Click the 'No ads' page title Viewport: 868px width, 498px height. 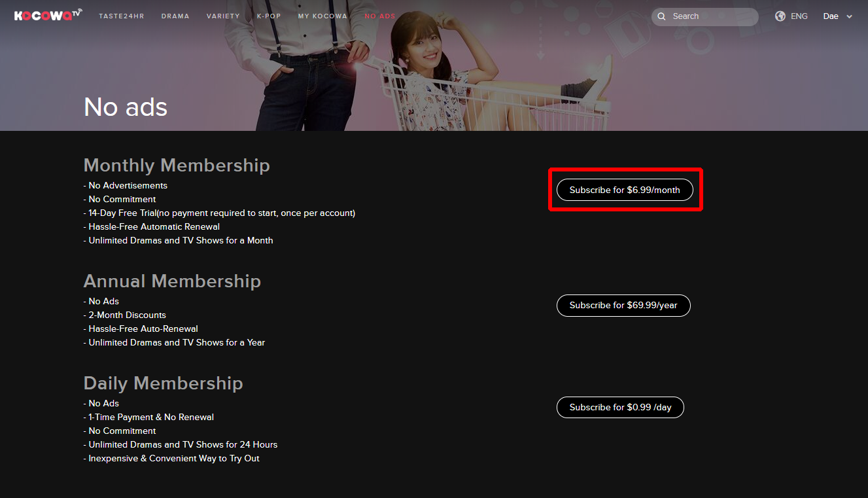tap(126, 107)
